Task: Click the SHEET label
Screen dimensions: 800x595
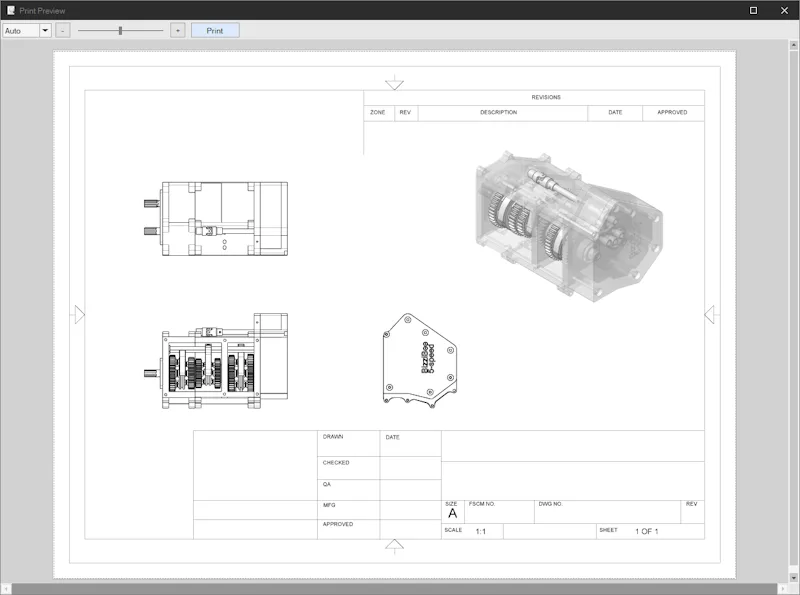Action: (x=608, y=530)
